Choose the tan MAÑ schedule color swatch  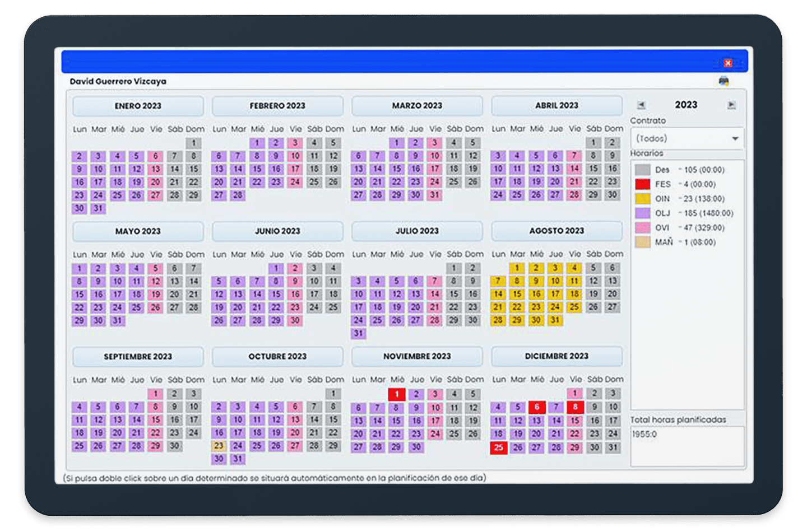tap(643, 242)
